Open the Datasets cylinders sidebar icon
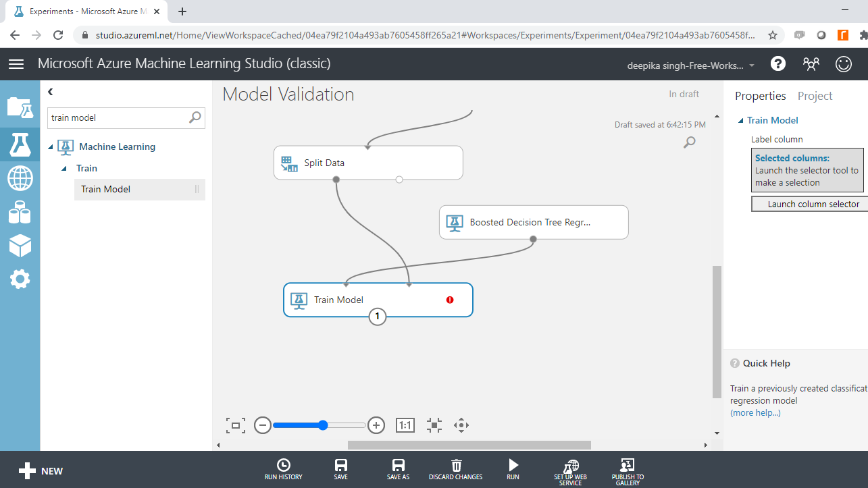The image size is (868, 488). tap(20, 212)
